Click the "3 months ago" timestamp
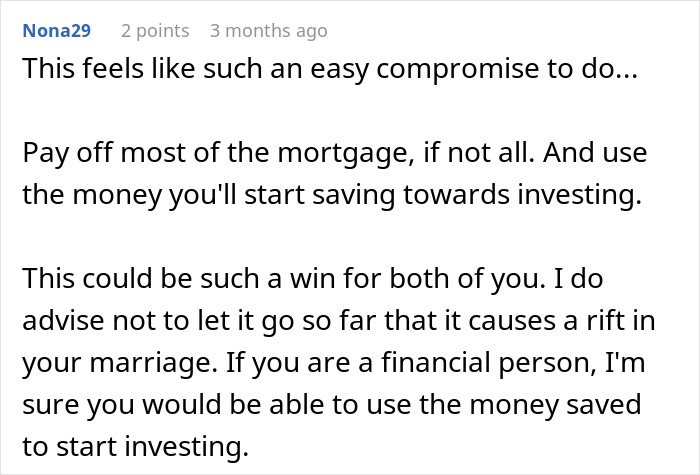 pos(268,31)
